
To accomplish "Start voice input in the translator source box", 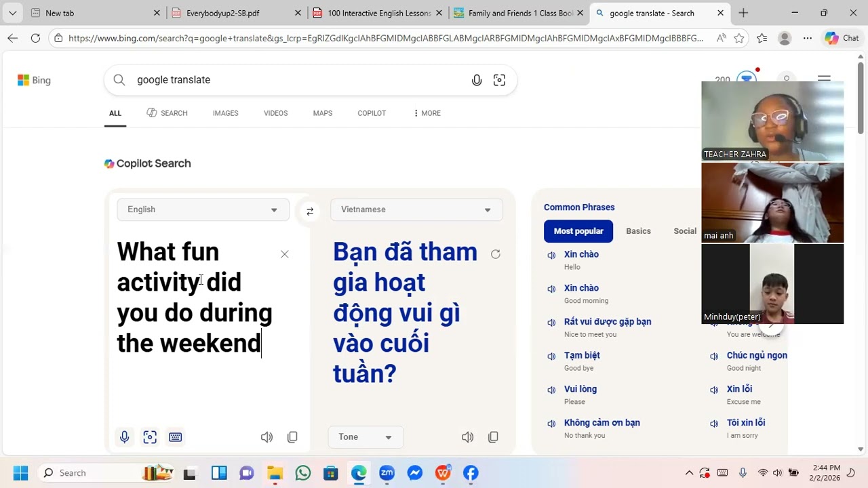I will point(125,437).
